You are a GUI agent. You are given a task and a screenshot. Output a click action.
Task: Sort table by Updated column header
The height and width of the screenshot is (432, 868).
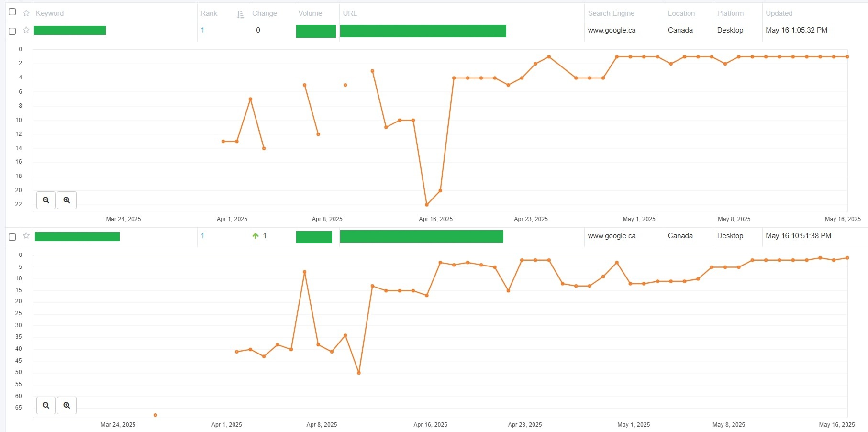[779, 13]
